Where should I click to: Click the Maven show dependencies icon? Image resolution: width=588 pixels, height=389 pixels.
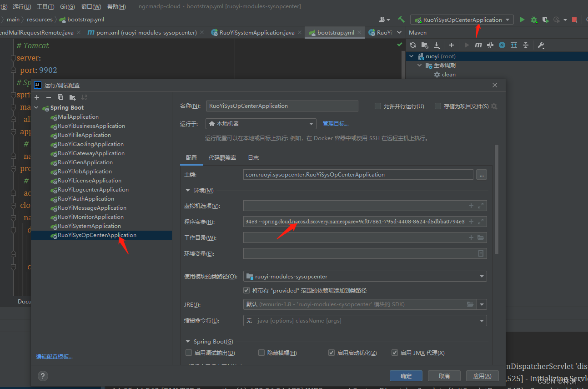514,45
